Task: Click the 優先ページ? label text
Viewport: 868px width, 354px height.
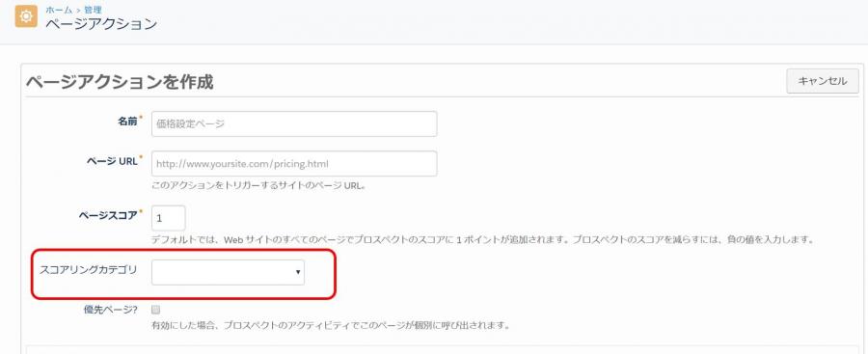Action: point(110,310)
